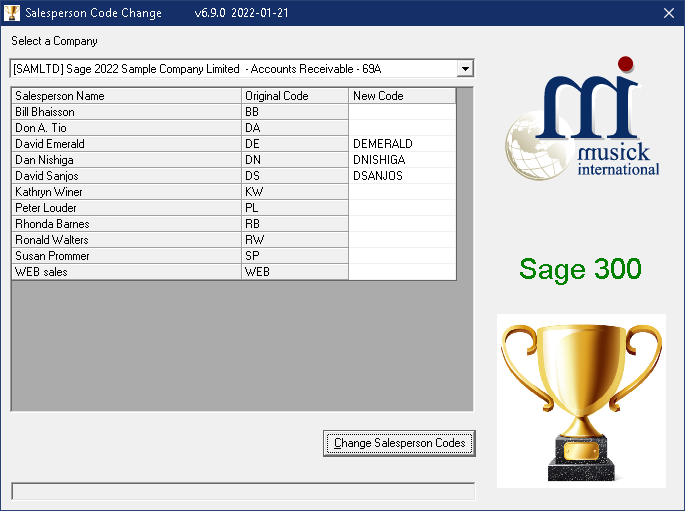Select the Dan Nishiga name cell
Image resolution: width=685 pixels, height=511 pixels.
127,160
